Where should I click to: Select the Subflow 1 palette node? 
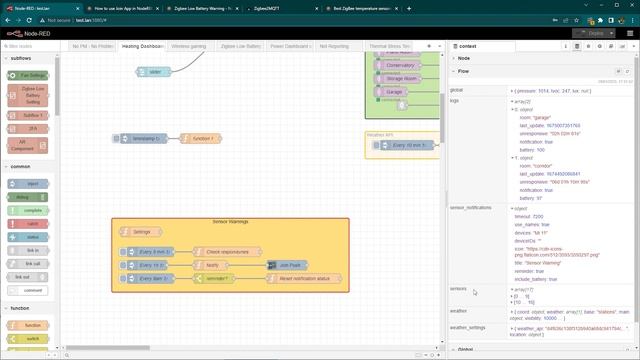pos(28,116)
